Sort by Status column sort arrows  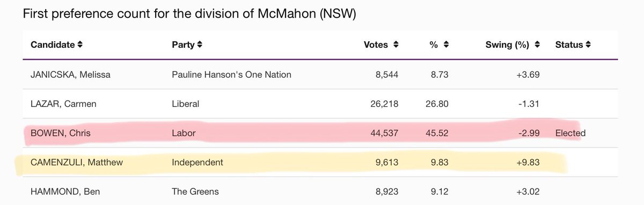[x=588, y=45]
